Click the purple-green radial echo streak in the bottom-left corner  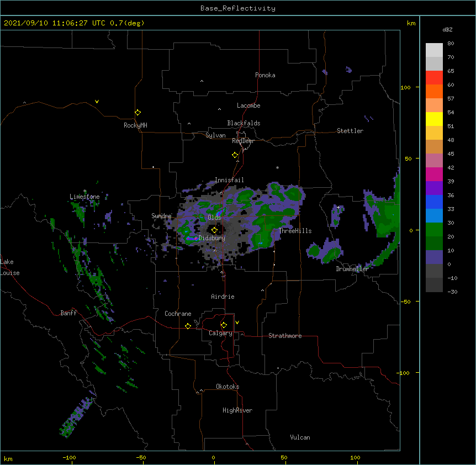[78, 415]
